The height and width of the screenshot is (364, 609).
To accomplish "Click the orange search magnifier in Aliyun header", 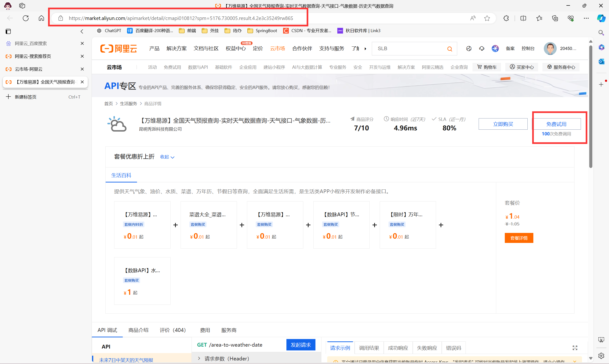I will [450, 49].
